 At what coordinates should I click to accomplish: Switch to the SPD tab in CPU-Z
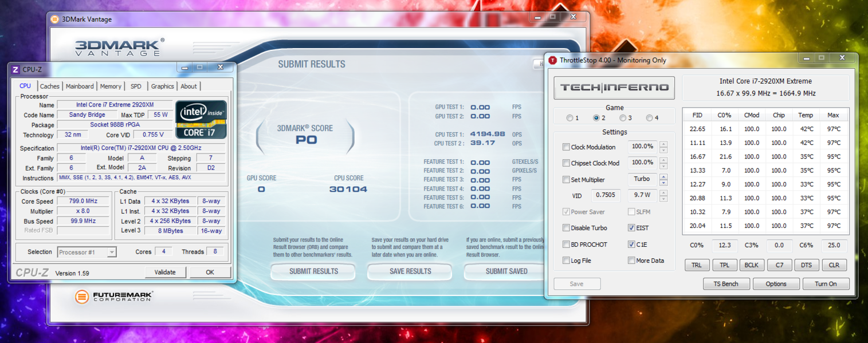pyautogui.click(x=136, y=86)
